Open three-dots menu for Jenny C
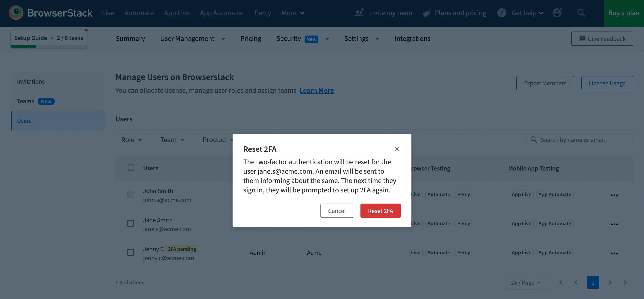The height and width of the screenshot is (299, 644). tap(614, 253)
